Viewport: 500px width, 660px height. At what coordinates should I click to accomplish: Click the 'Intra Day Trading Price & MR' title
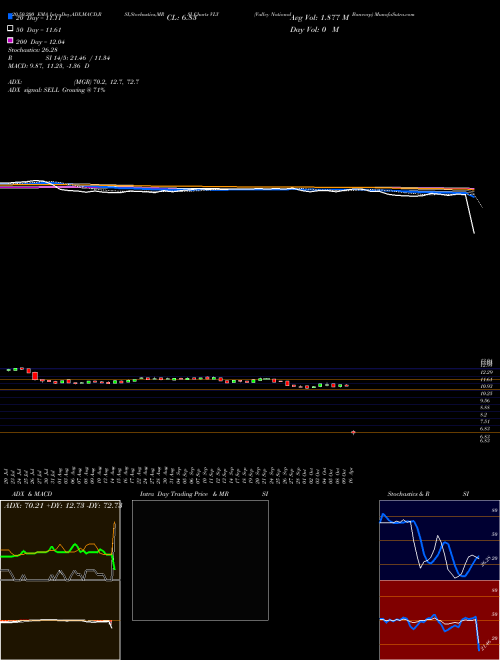[x=184, y=494]
